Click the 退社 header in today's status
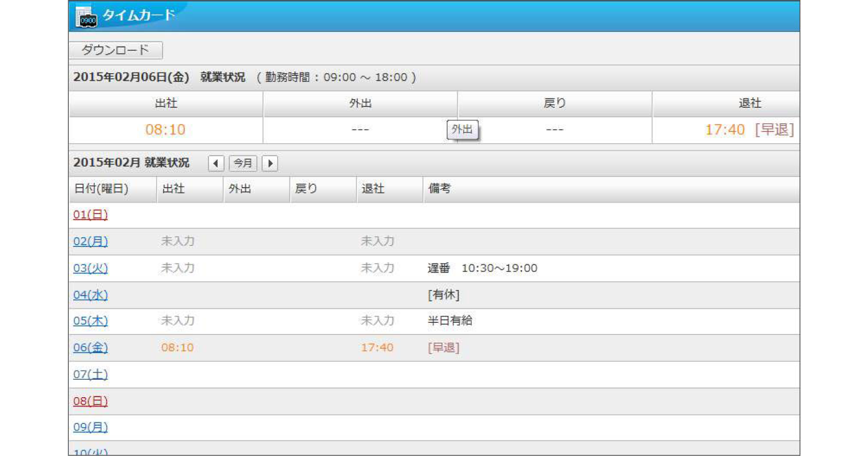The image size is (868, 456). click(726, 104)
